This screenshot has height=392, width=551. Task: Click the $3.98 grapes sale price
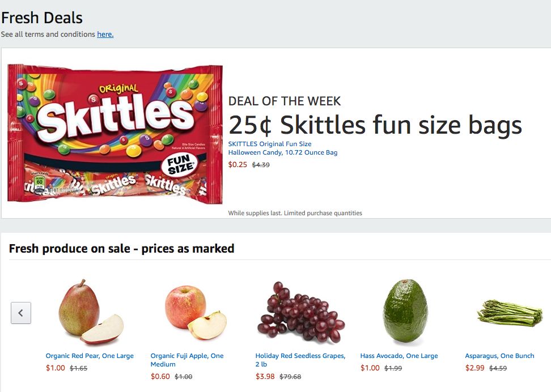tap(265, 377)
